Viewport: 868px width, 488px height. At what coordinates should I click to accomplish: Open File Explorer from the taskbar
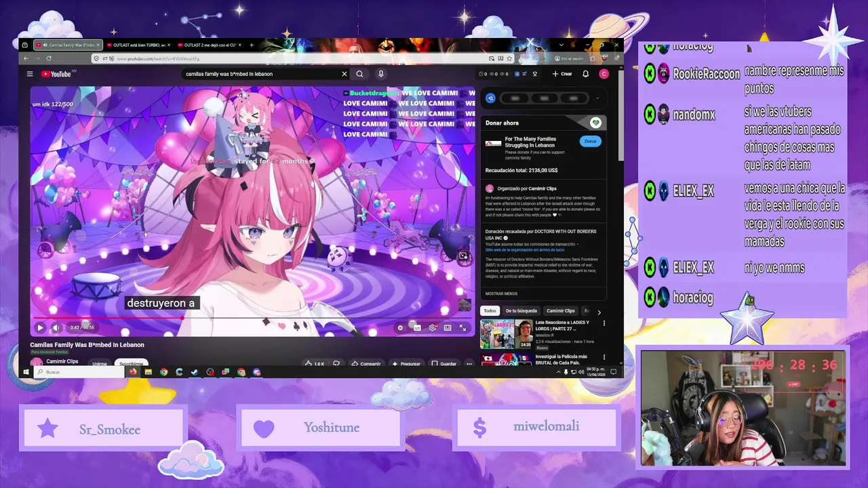coord(148,371)
